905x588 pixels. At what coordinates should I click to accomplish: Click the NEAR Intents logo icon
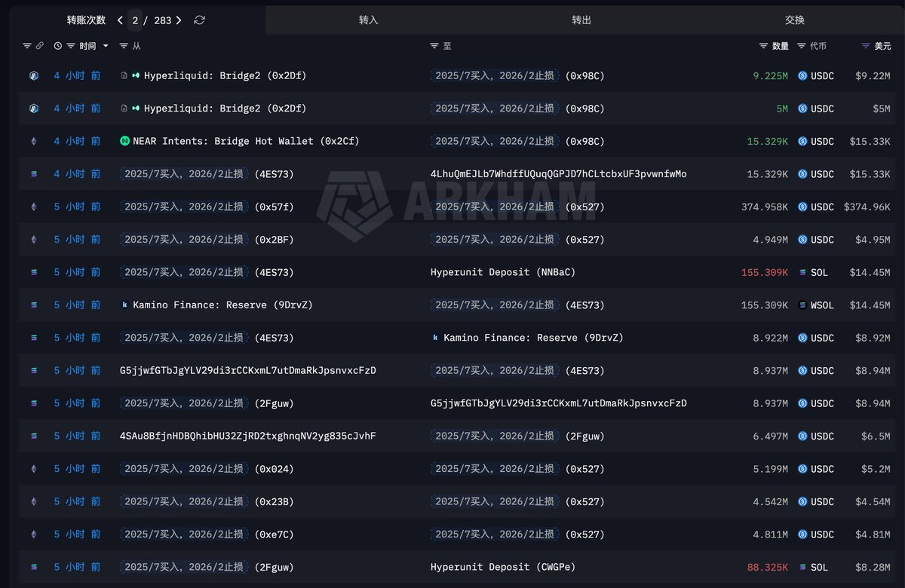tap(125, 142)
